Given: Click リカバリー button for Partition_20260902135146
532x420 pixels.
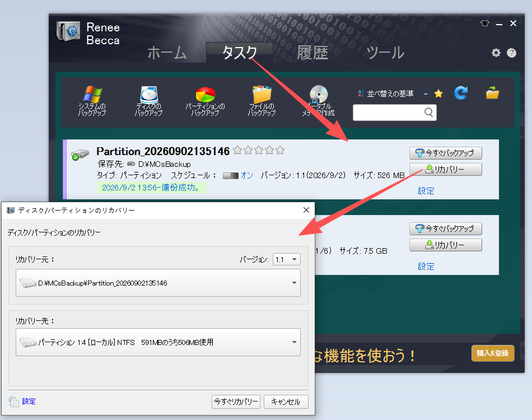Looking at the screenshot, I should click(x=446, y=169).
